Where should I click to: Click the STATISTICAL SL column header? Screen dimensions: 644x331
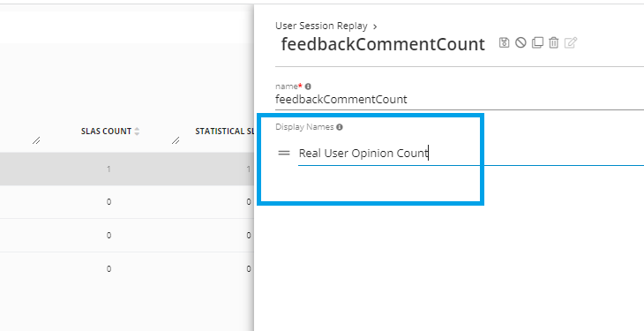pos(224,132)
